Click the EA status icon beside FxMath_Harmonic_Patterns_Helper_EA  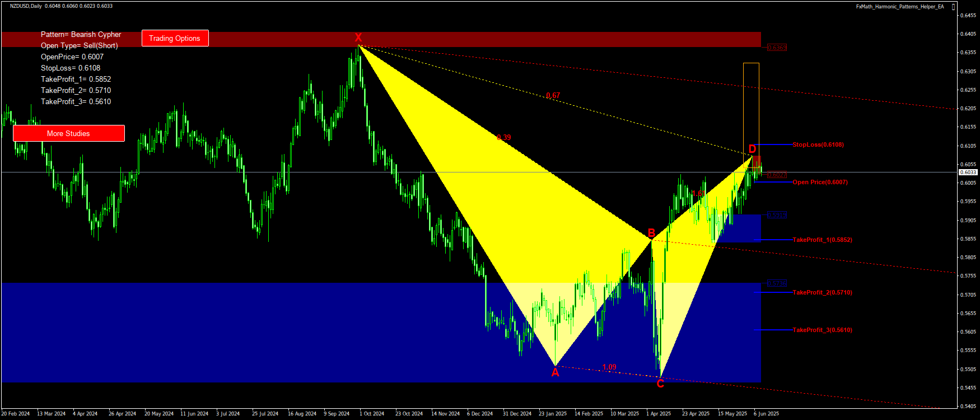954,7
